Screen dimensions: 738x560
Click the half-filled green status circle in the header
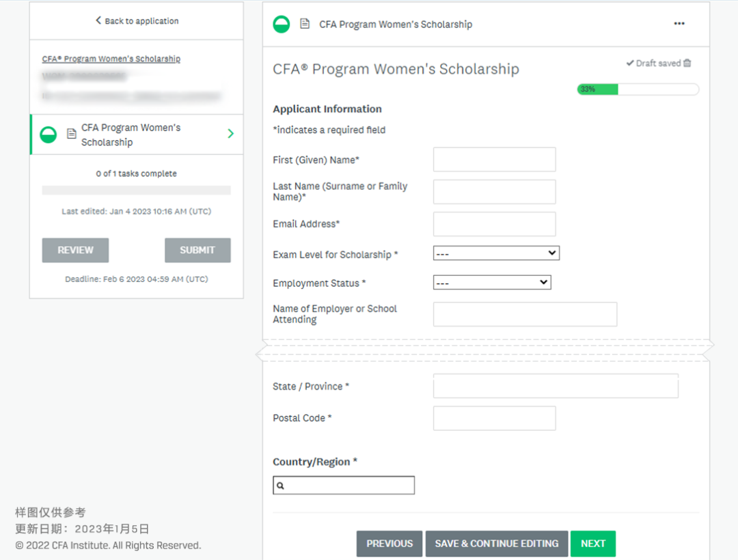282,24
